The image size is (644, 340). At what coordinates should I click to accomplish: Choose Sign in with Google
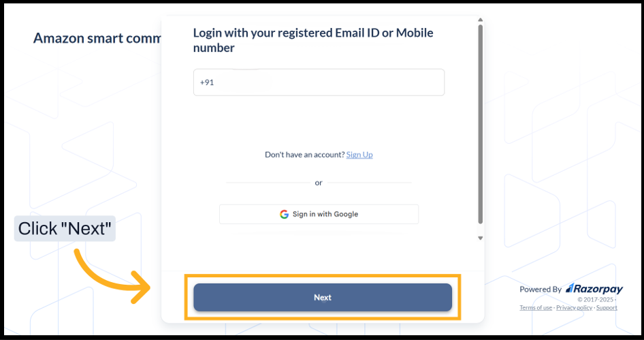(319, 214)
